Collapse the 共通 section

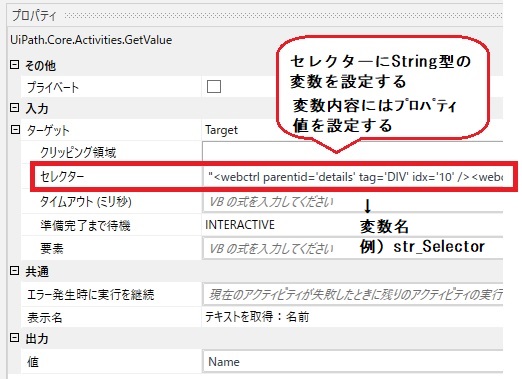(x=14, y=270)
